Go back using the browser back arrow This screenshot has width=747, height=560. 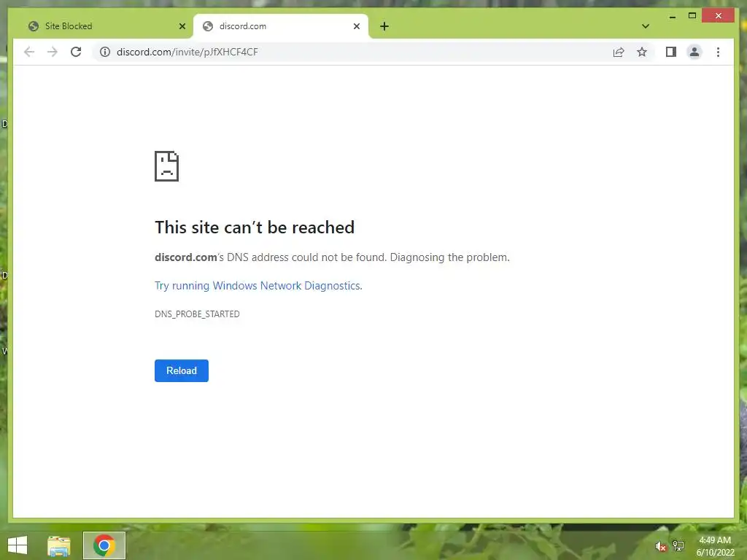[29, 52]
